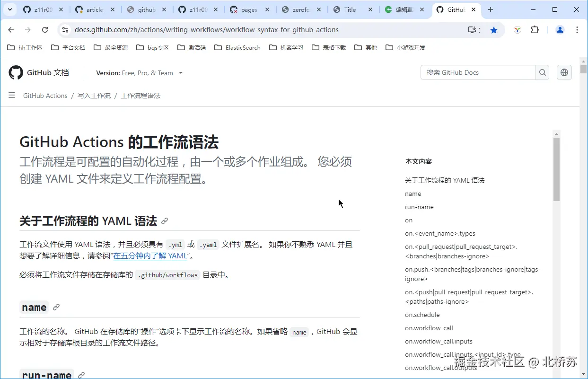Screen dimensions: 588x379
Task: Jump to run-name in contents
Action: pyautogui.click(x=419, y=207)
